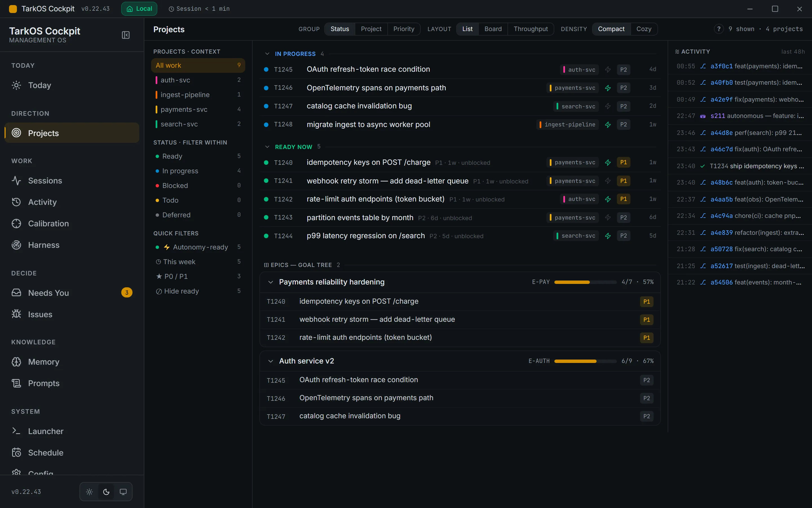Screen dimensions: 812x508
Task: Click the Local environment badge
Action: tap(139, 9)
